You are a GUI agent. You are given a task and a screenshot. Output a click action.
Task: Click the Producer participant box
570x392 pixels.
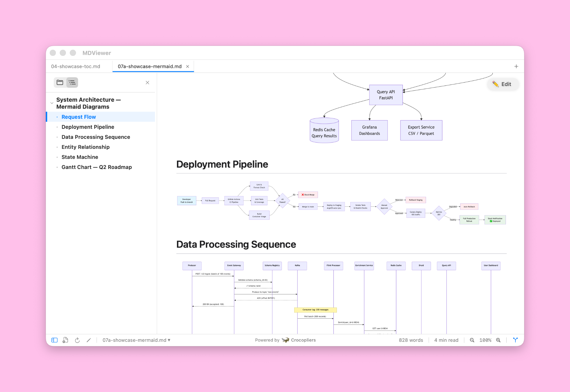(x=192, y=265)
